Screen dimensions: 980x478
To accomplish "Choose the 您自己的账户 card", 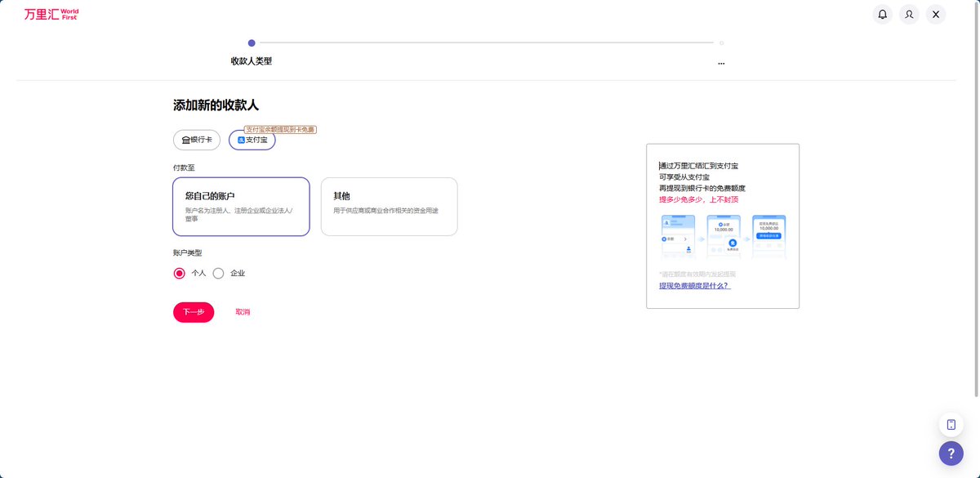I will (241, 207).
